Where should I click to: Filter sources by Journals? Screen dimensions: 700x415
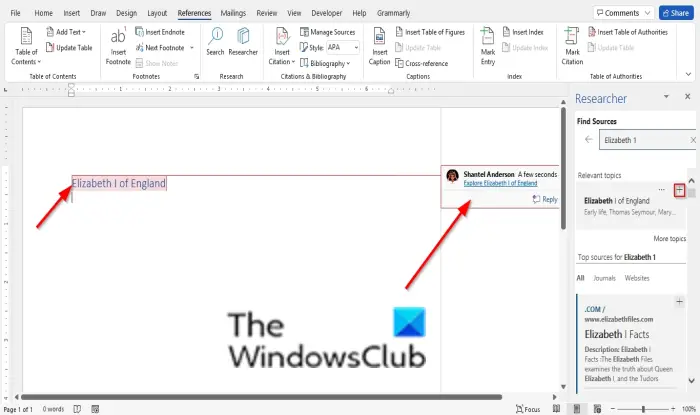tap(604, 278)
